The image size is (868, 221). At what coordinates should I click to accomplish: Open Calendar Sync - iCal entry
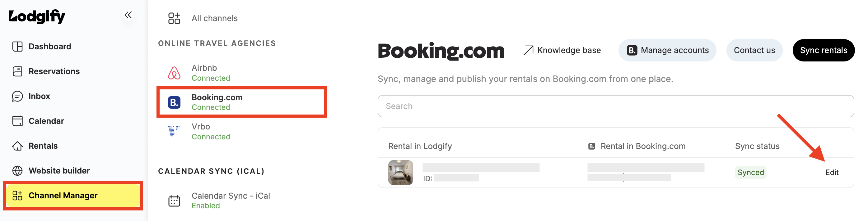coord(242,201)
